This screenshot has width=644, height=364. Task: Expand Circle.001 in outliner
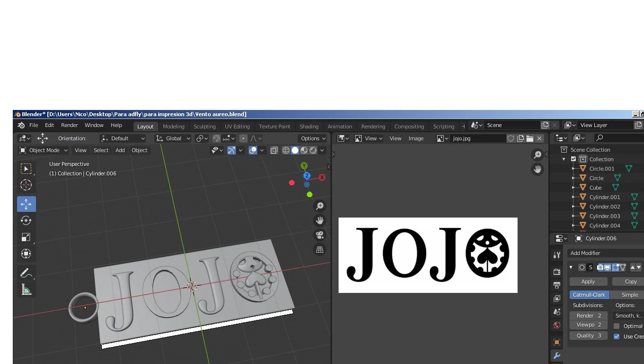tap(573, 169)
